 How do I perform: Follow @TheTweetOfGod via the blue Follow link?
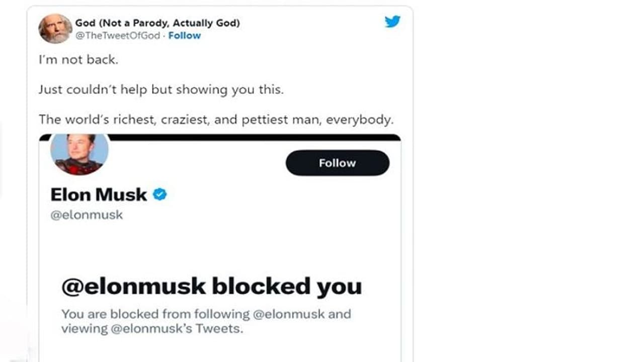click(x=184, y=35)
